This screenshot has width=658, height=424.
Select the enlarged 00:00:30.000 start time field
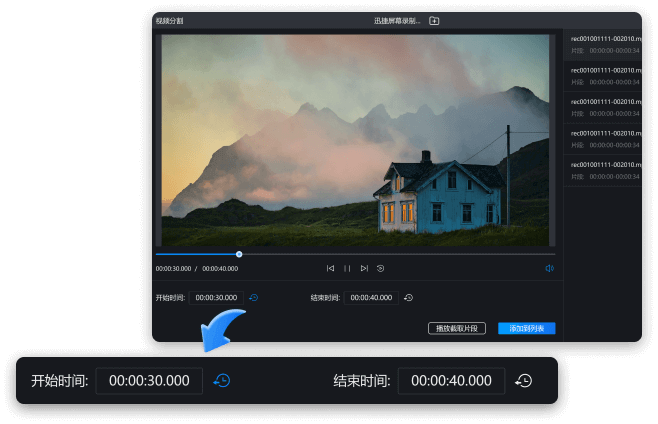(149, 381)
